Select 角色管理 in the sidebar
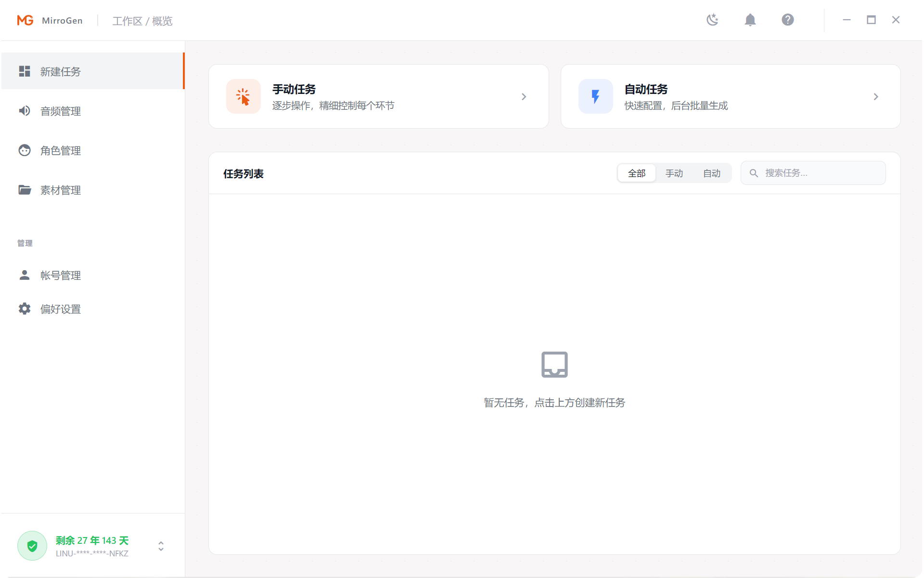924x578 pixels. point(60,150)
